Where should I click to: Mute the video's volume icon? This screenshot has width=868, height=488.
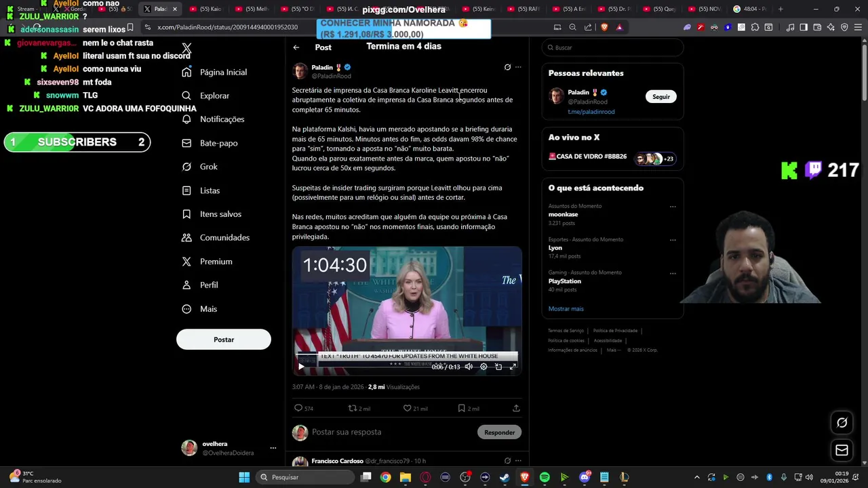click(x=469, y=367)
